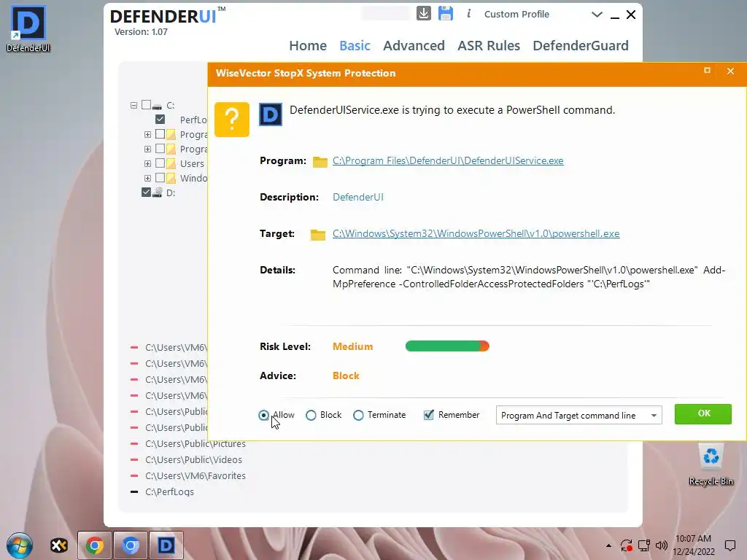Remove C:\Users\Public\Pictures entry minus icon

point(134,444)
